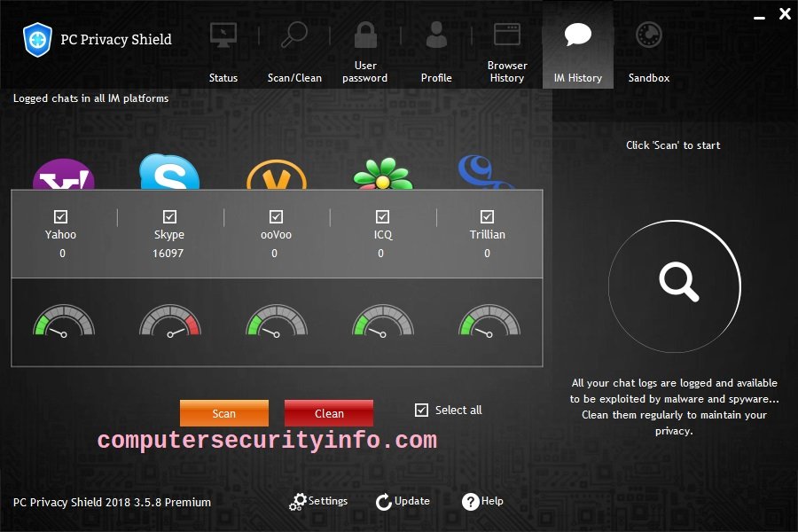Click the 'All your chat logs' warning text
Image resolution: width=798 pixels, height=532 pixels.
[674, 407]
